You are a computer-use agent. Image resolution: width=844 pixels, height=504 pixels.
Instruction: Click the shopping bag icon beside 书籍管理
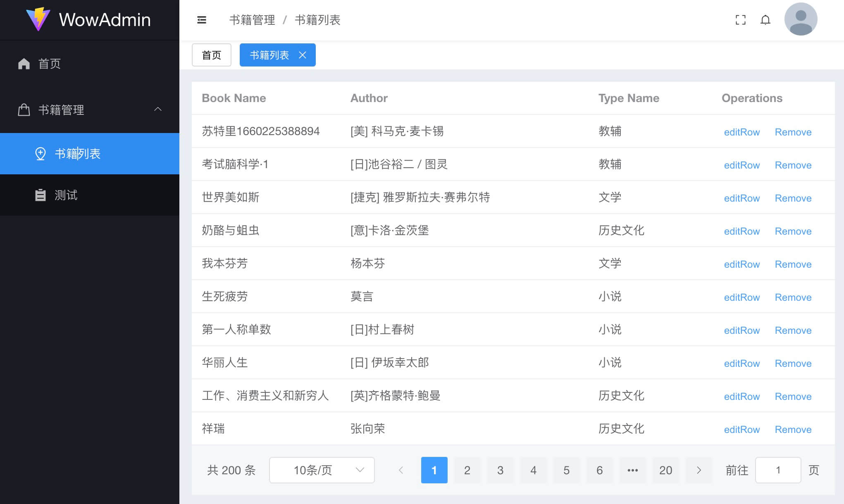pos(24,110)
